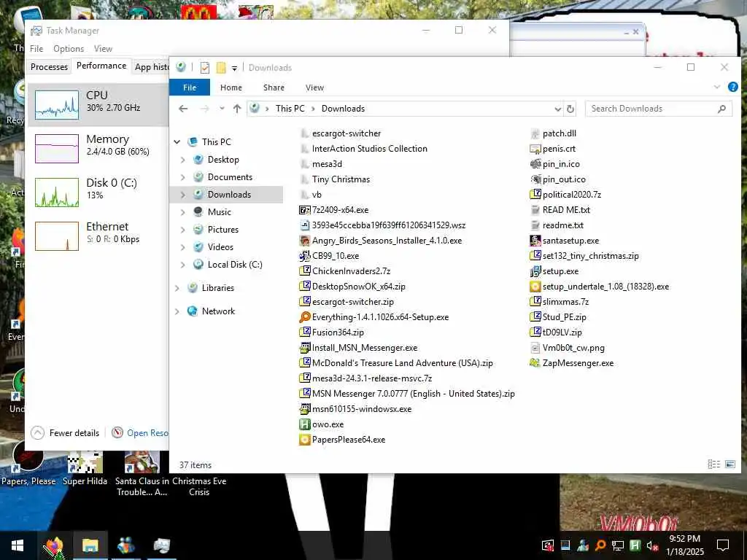This screenshot has height=560, width=747.
Task: Click the taskbar clock showing 9:52 PM
Action: 684,545
